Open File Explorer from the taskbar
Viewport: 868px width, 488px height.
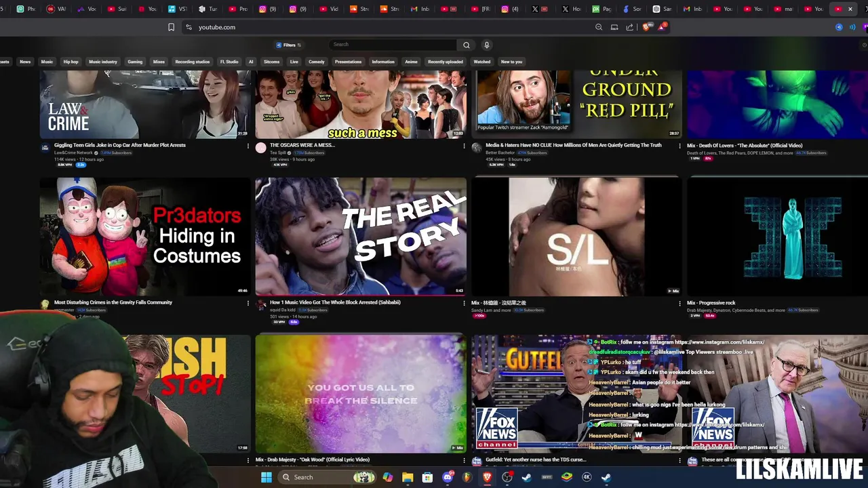[x=408, y=477]
